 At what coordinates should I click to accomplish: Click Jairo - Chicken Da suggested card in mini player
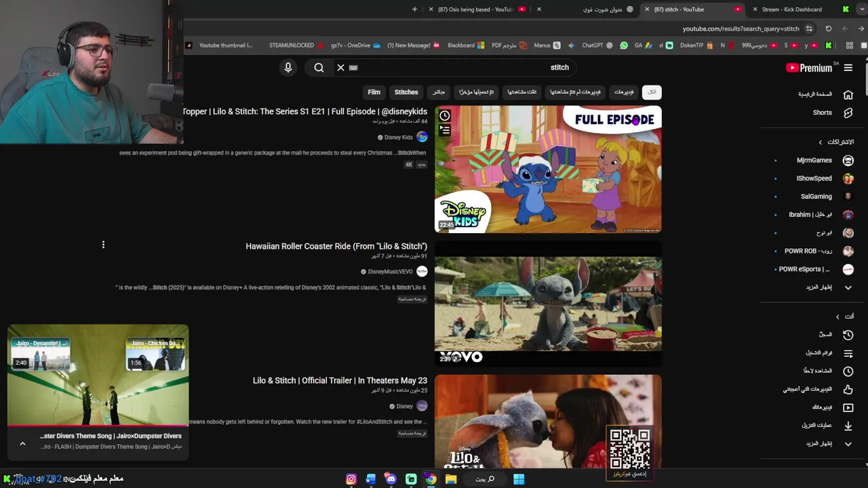tap(155, 354)
